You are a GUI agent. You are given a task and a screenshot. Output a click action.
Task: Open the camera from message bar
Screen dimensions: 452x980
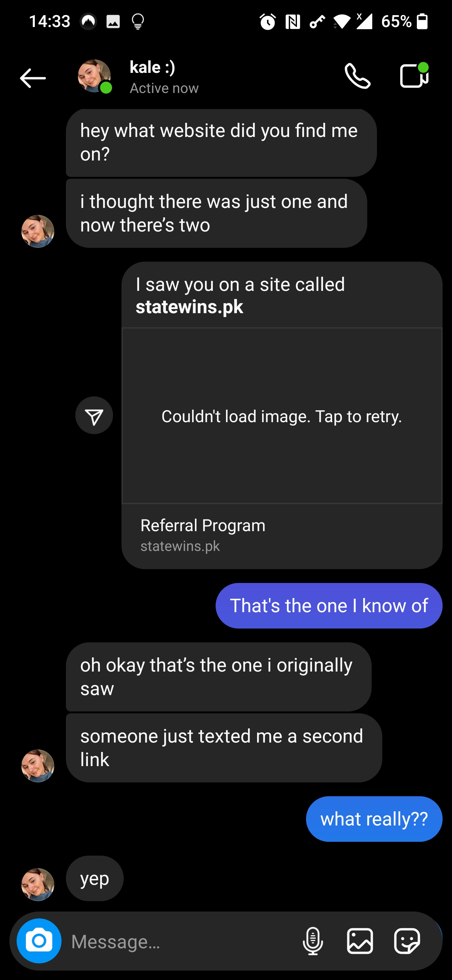[39, 941]
